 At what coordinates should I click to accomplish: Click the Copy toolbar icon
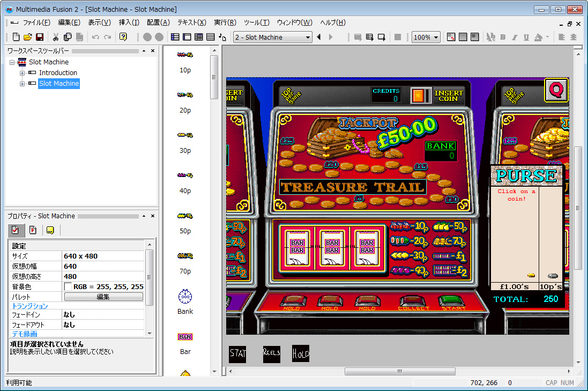[x=68, y=37]
